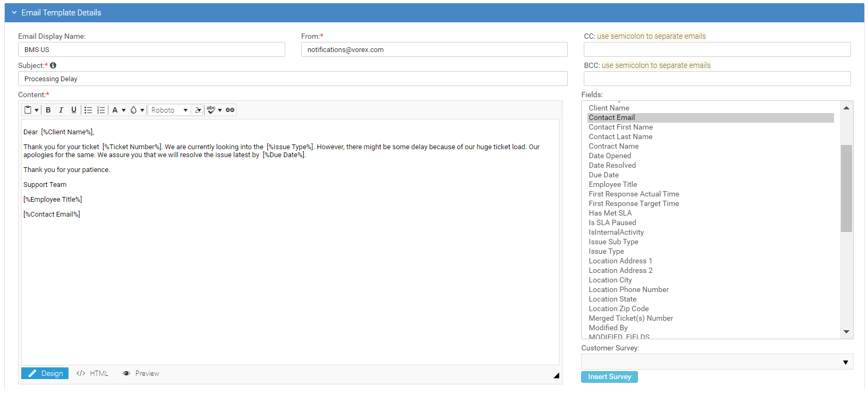Apply underline formatting
The image size is (868, 395).
pyautogui.click(x=74, y=110)
